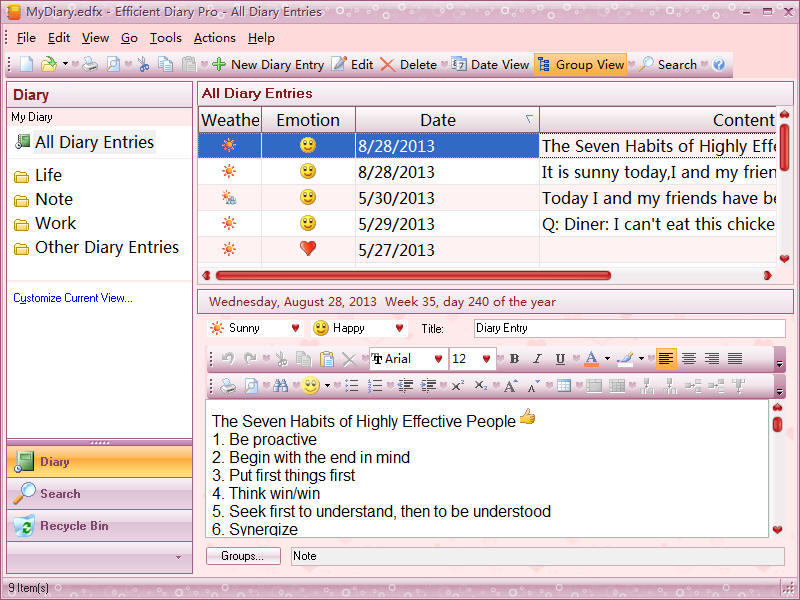
Task: Click the font color A swatch
Action: coord(591,359)
